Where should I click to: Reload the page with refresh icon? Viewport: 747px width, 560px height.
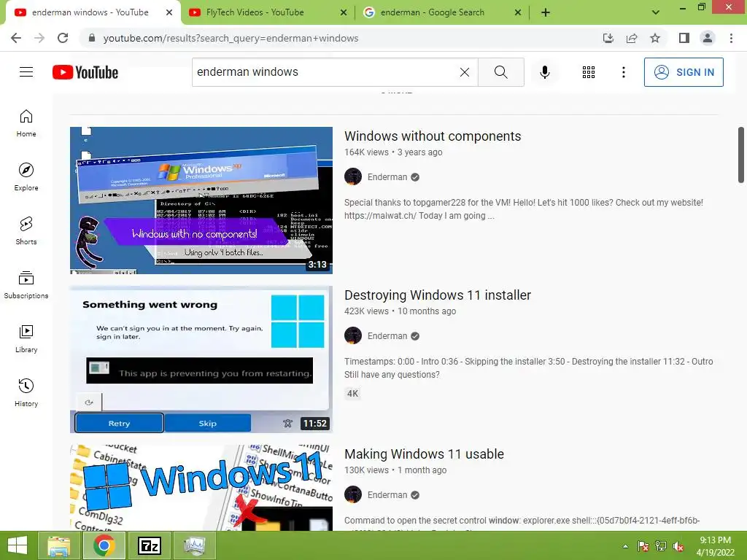click(x=63, y=38)
